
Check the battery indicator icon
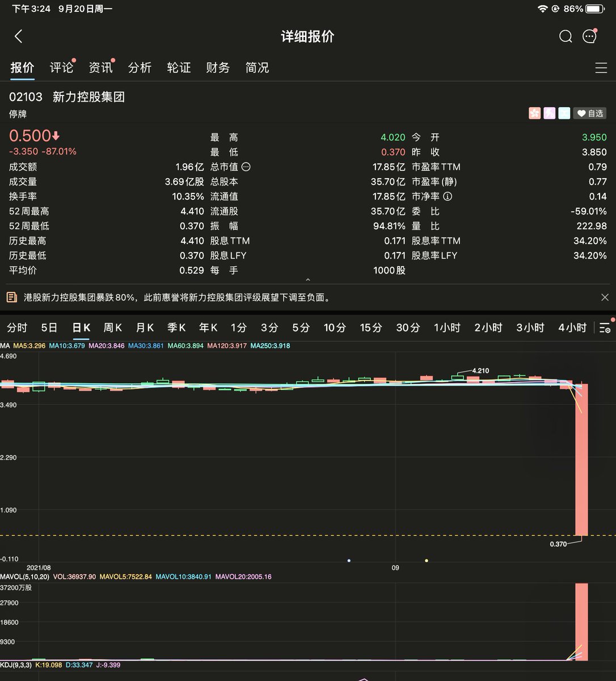coord(595,9)
